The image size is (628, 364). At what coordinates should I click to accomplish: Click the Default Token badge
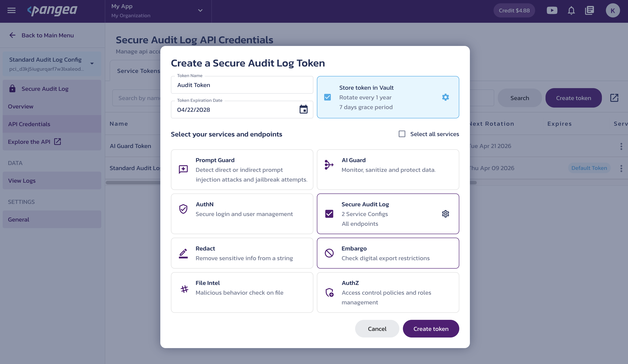click(x=589, y=168)
